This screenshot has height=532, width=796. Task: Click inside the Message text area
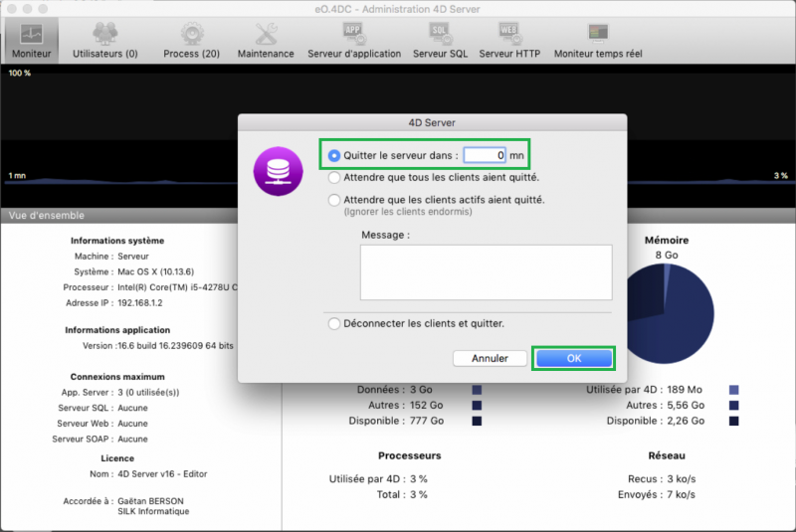pos(486,271)
